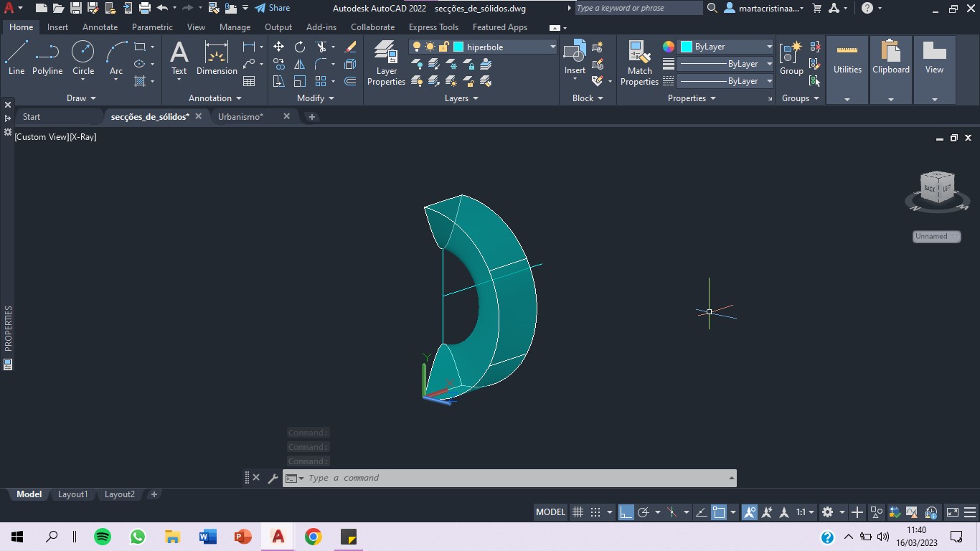This screenshot has width=980, height=551.
Task: Switch to the Layout1 tab
Action: (x=72, y=494)
